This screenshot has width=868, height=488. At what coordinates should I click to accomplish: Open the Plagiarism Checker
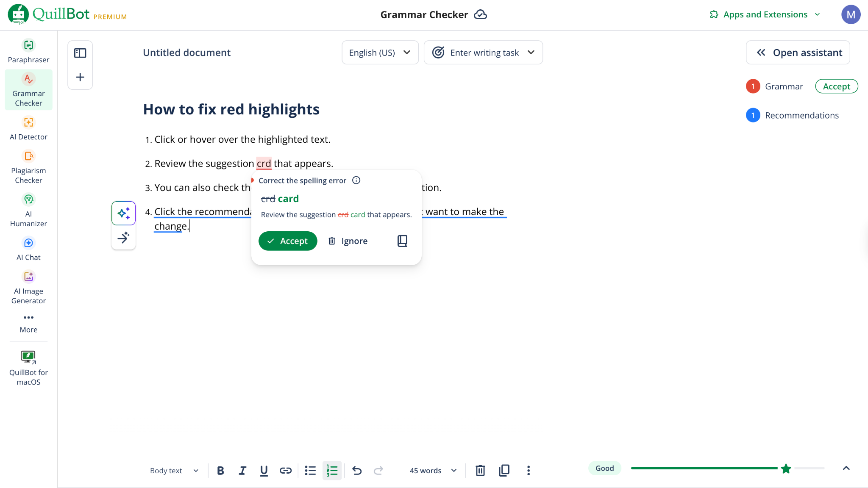pyautogui.click(x=28, y=166)
